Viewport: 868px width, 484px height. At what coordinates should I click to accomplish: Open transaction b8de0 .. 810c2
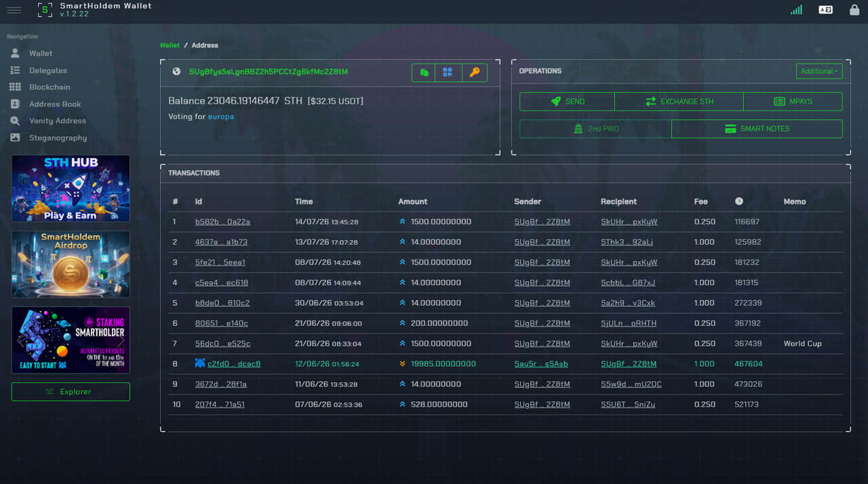coord(222,303)
